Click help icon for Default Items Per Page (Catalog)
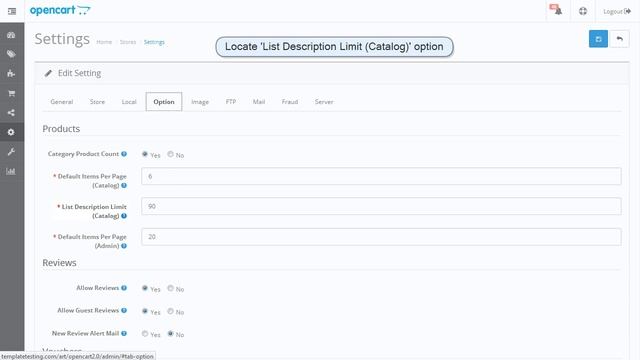Image resolution: width=640 pixels, height=360 pixels. tap(124, 185)
